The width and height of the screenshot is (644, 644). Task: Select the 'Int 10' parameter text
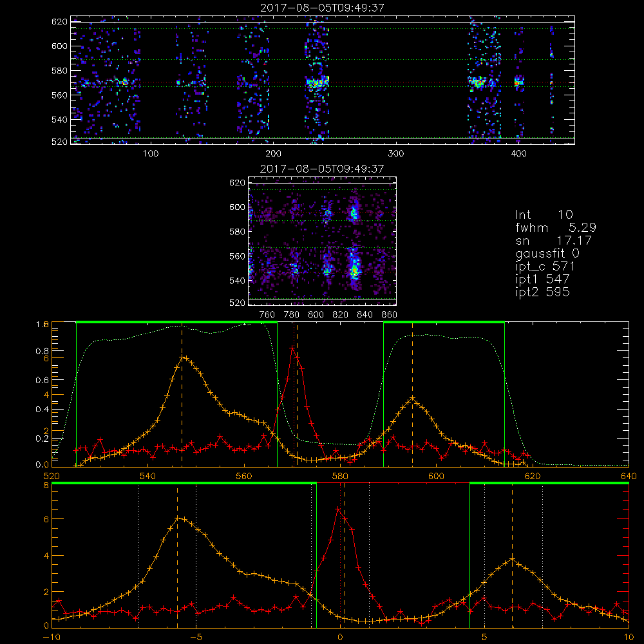coord(544,214)
